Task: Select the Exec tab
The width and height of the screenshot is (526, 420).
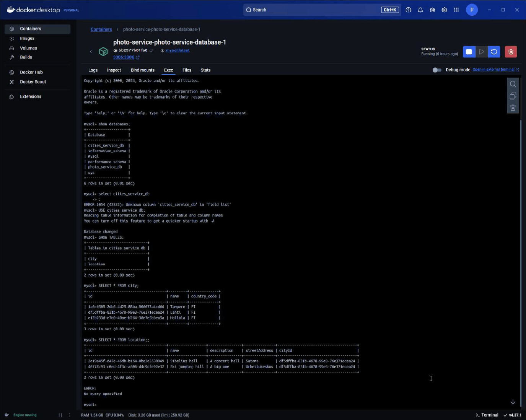Action: (168, 70)
